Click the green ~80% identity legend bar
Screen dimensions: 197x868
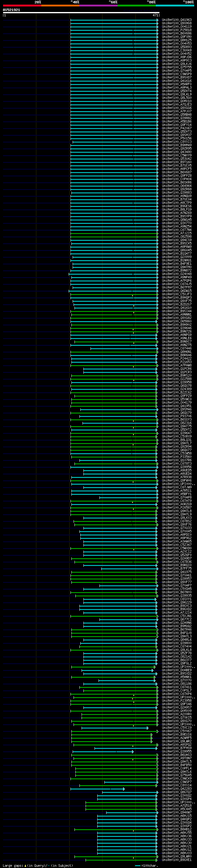click(x=137, y=6)
